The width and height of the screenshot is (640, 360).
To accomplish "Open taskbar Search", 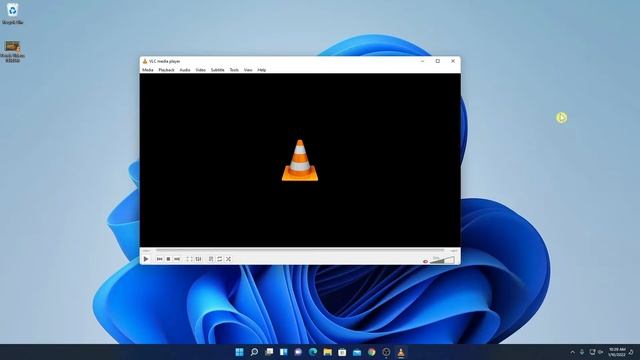I will pyautogui.click(x=254, y=352).
